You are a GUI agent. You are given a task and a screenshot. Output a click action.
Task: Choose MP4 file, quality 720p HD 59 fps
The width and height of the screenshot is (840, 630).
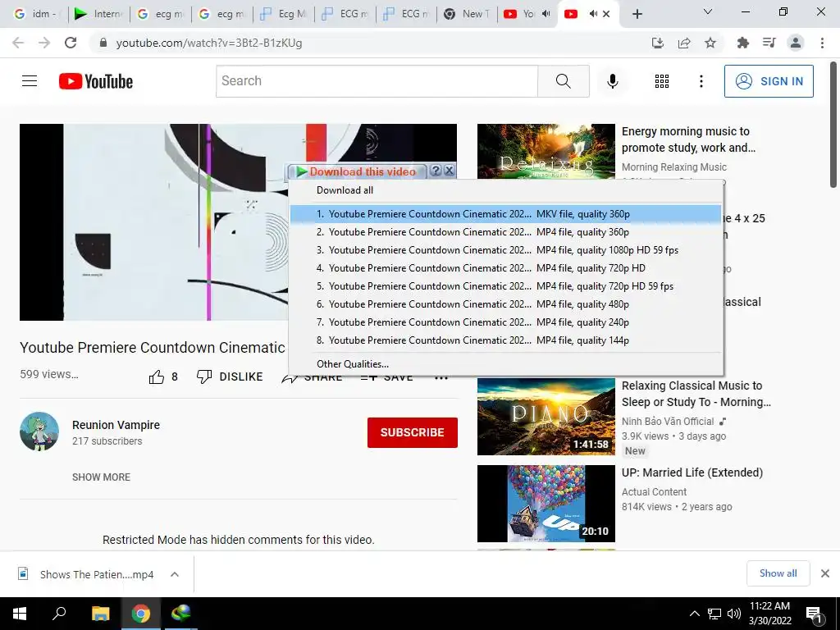505,286
